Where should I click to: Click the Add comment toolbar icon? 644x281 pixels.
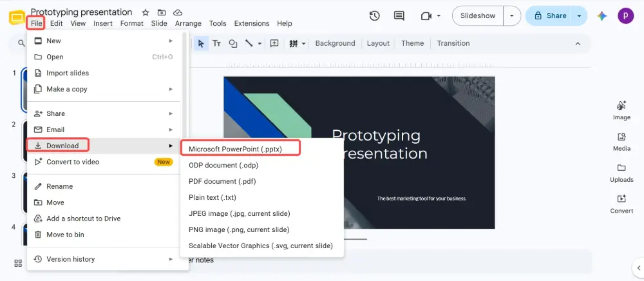(274, 44)
